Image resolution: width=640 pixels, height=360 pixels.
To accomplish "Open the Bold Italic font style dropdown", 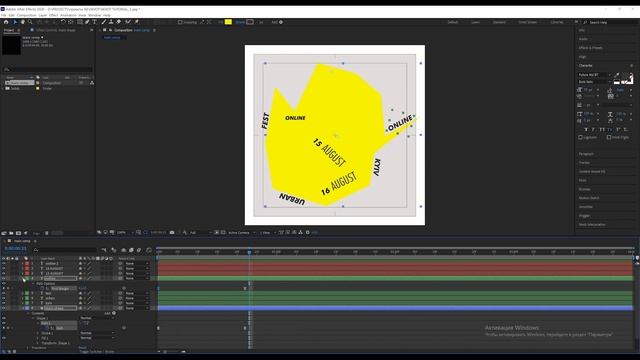I will tap(595, 82).
